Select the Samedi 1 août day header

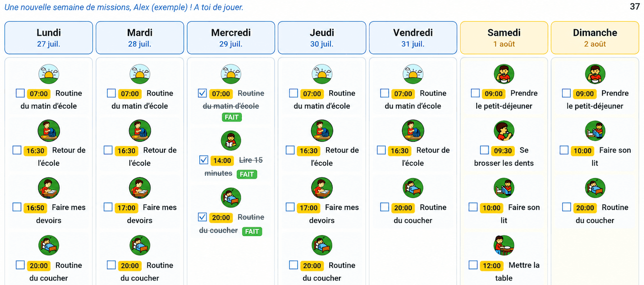point(504,38)
